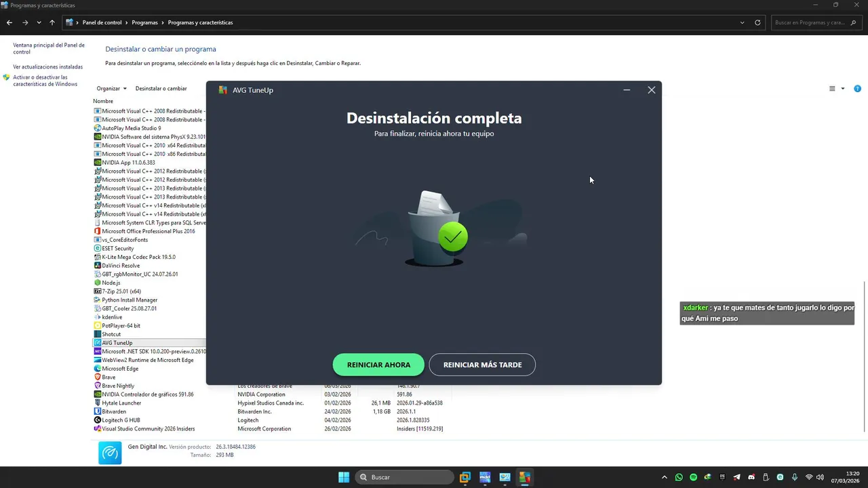Open Discord tray icon

(x=751, y=477)
